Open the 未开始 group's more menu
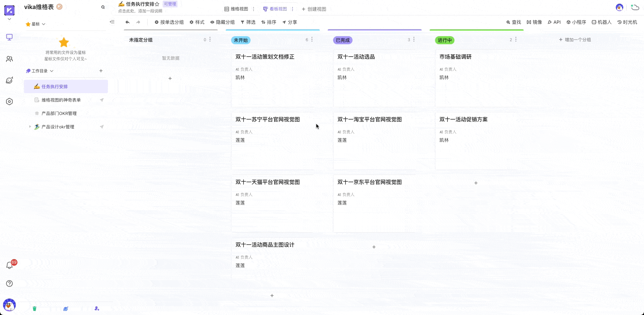644x315 pixels. click(312, 40)
